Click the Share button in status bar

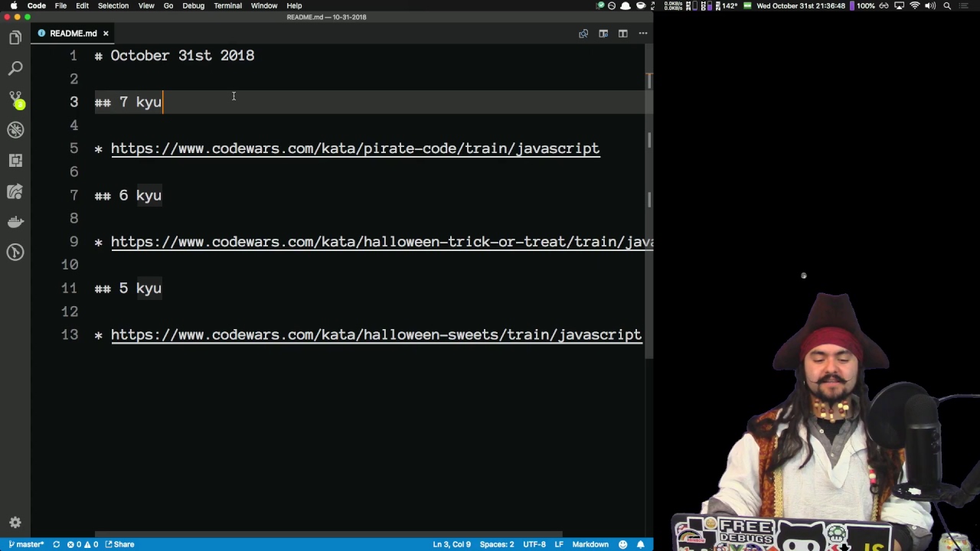pyautogui.click(x=119, y=544)
